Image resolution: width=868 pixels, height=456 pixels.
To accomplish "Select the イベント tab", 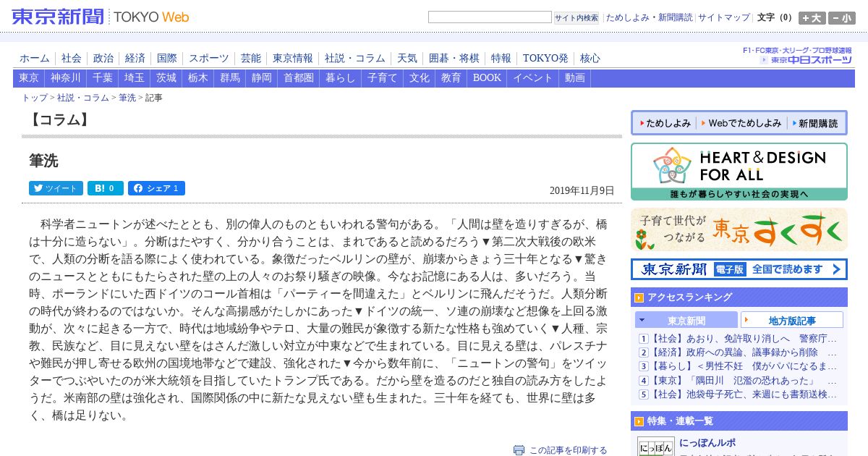I will click(533, 78).
